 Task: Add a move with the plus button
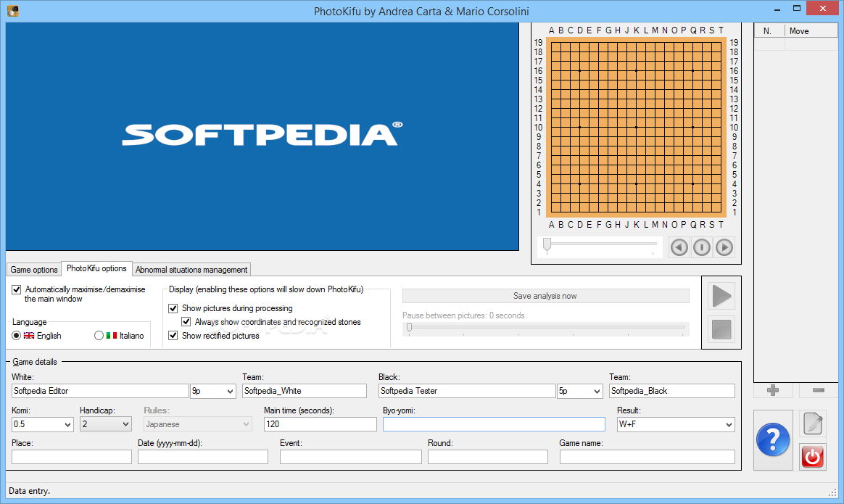point(773,390)
